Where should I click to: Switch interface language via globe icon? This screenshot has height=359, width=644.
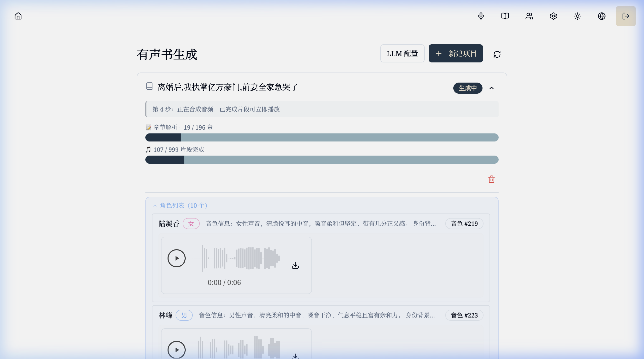coord(601,16)
